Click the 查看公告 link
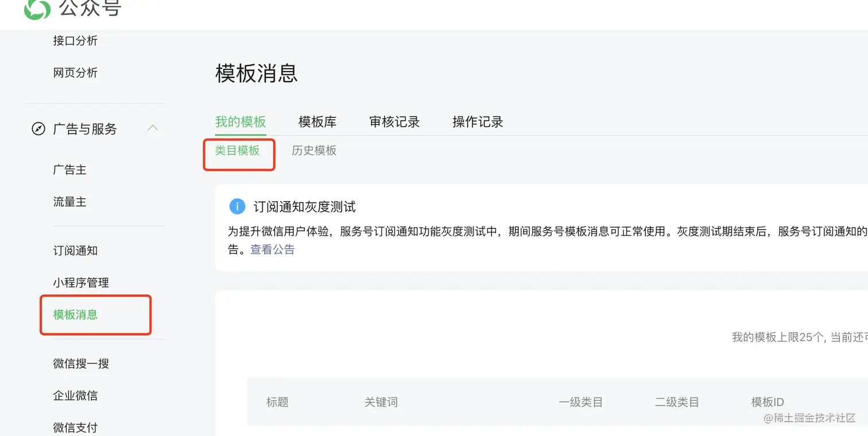868x436 pixels. (x=272, y=250)
